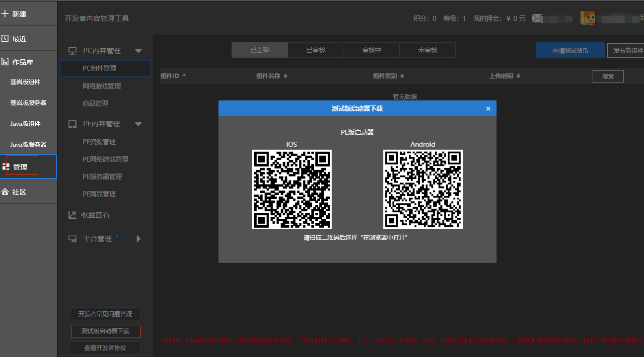The image size is (644, 357).
Task: Open 商品管理 under PC内容管理
Action: (x=95, y=103)
